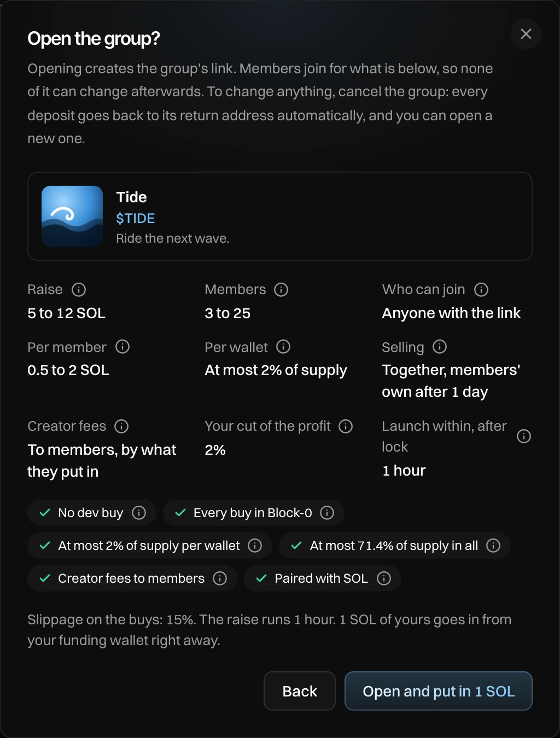560x738 pixels.
Task: Click info icon for Launch within, after lock
Action: (524, 436)
